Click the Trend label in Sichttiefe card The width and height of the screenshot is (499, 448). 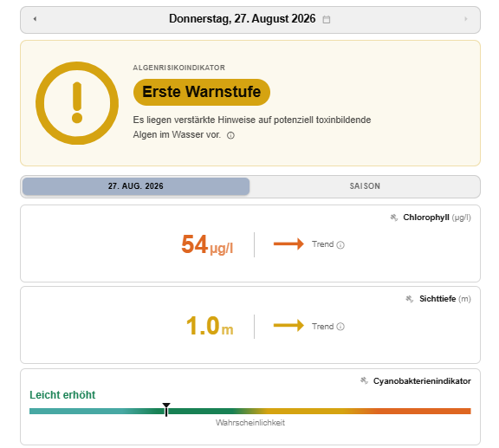pyautogui.click(x=322, y=327)
